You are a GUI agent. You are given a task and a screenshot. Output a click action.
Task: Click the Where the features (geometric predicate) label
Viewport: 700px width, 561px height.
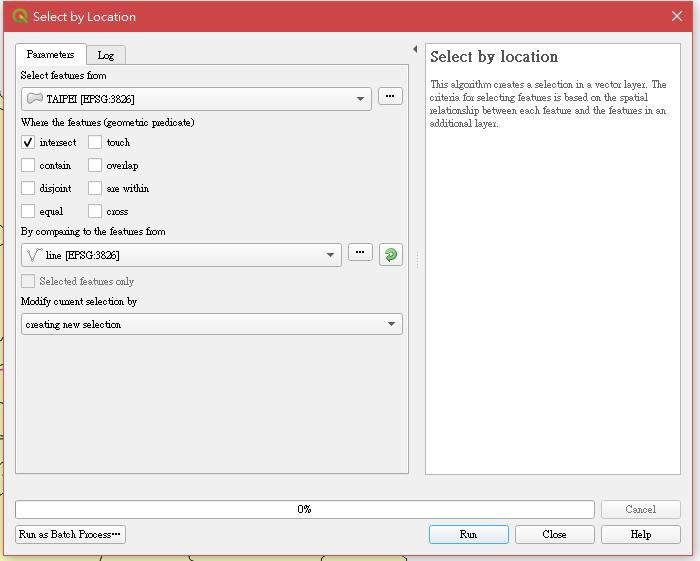[x=108, y=122]
